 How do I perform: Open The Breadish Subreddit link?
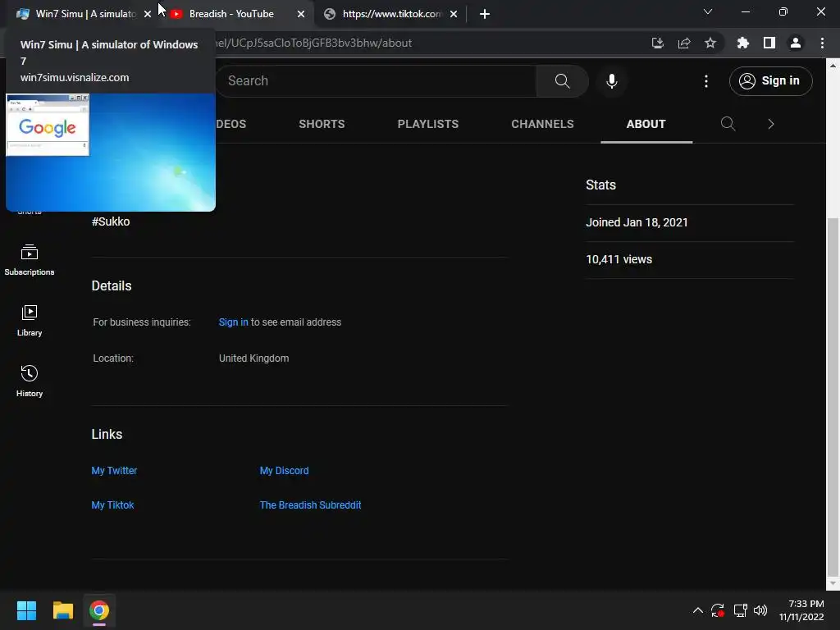pyautogui.click(x=310, y=504)
